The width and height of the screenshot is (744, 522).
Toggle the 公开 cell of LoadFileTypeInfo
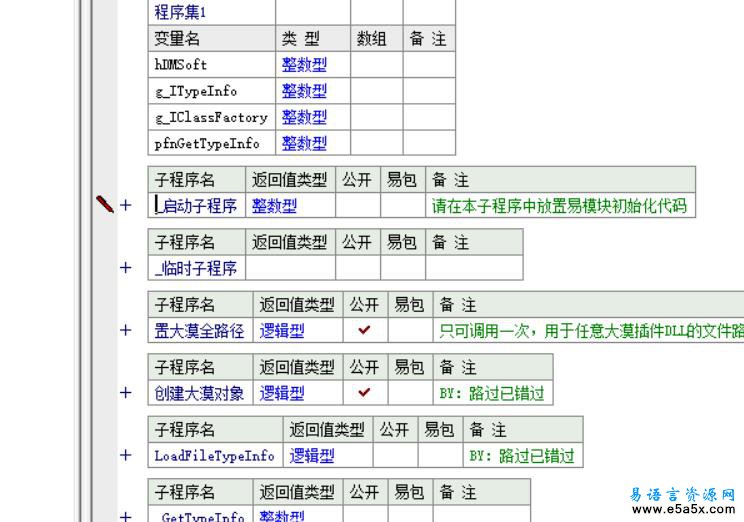(x=395, y=456)
